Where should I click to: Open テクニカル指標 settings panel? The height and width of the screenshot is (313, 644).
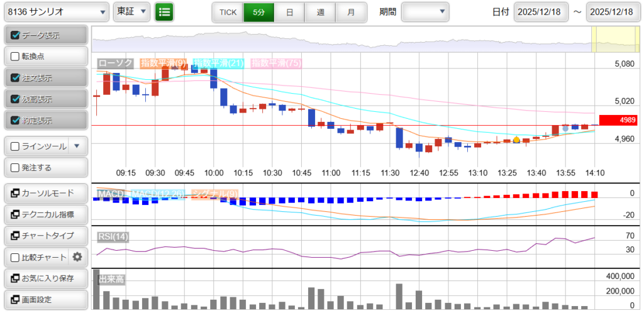(46, 214)
